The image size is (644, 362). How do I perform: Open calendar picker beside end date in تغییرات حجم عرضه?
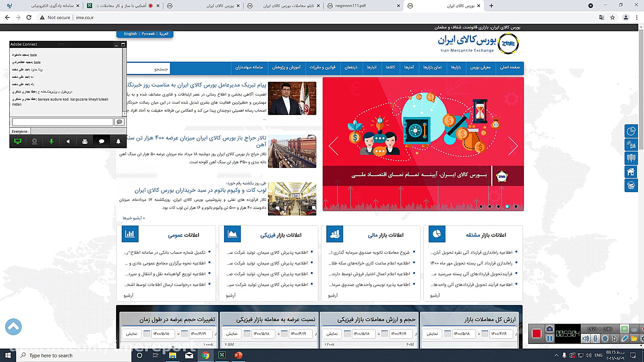147,334
